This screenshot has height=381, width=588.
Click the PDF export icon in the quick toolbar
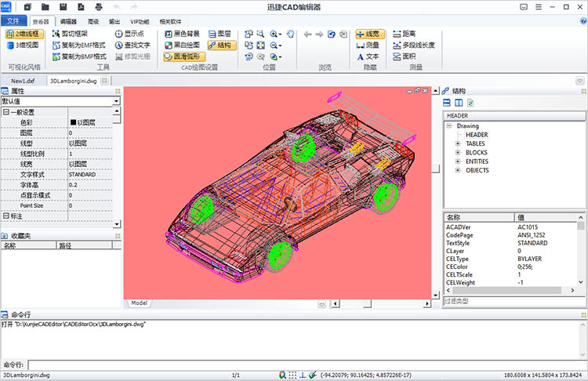(81, 7)
